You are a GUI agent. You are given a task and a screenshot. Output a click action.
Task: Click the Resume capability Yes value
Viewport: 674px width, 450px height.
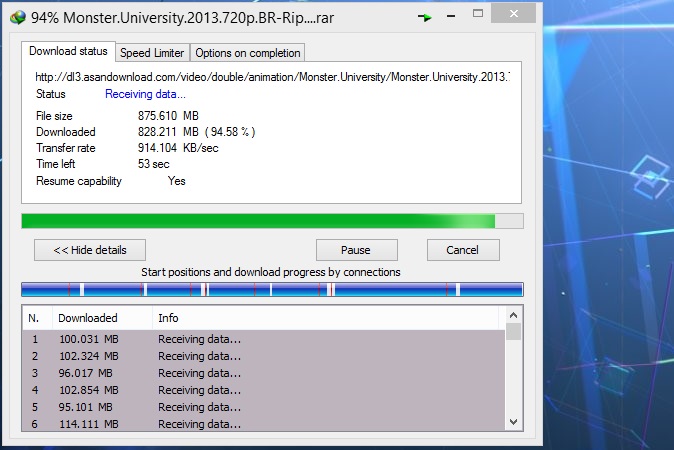point(177,181)
